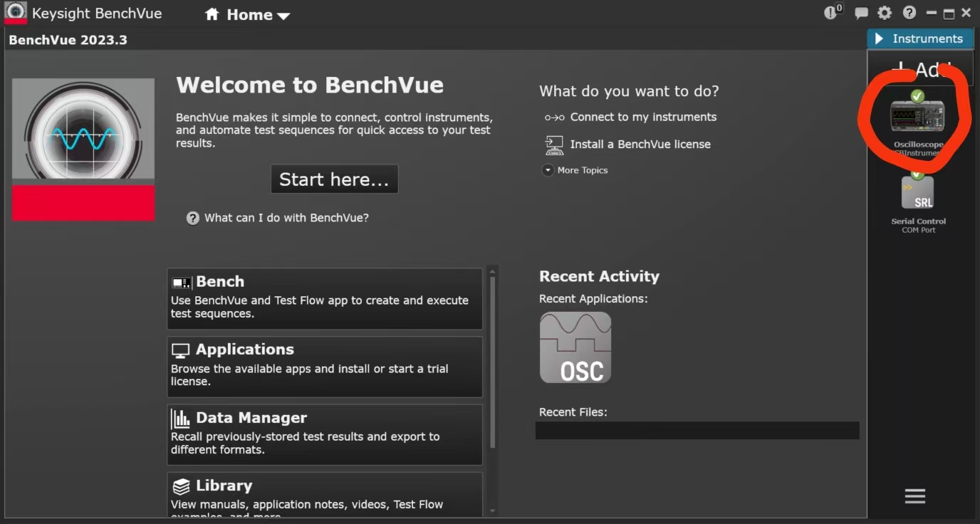Open the feedback speech bubble icon

tap(861, 13)
